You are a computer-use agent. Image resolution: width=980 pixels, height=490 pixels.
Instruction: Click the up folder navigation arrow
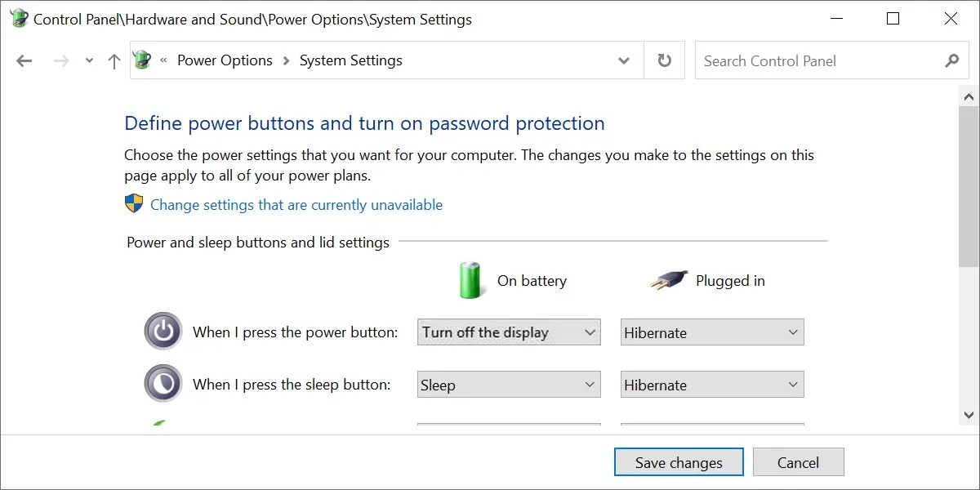pyautogui.click(x=114, y=60)
